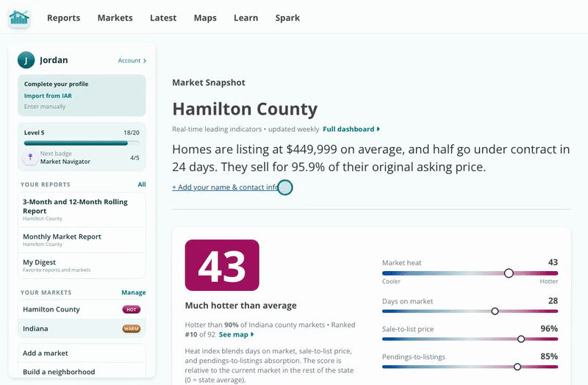Open the Full dashboard link
This screenshot has width=588, height=385.
[351, 129]
